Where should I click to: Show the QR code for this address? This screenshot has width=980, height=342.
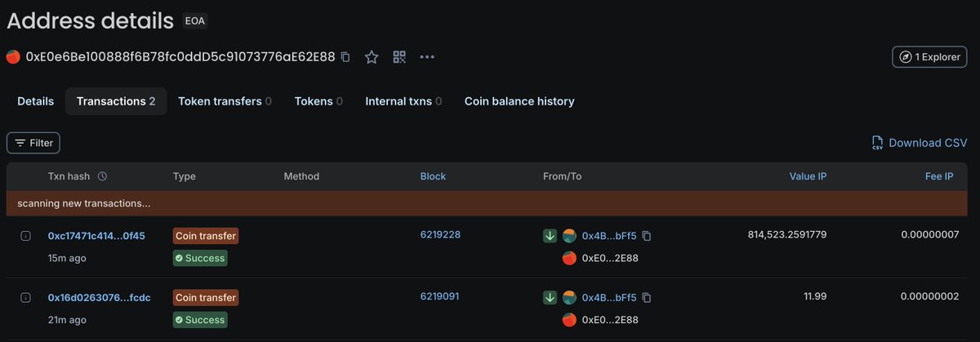pos(399,57)
